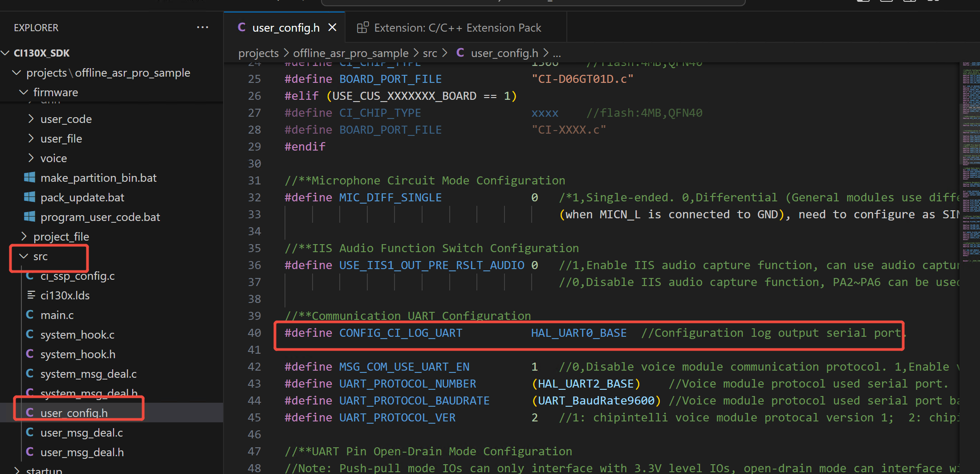Select line number 40 in the gutter

point(254,333)
